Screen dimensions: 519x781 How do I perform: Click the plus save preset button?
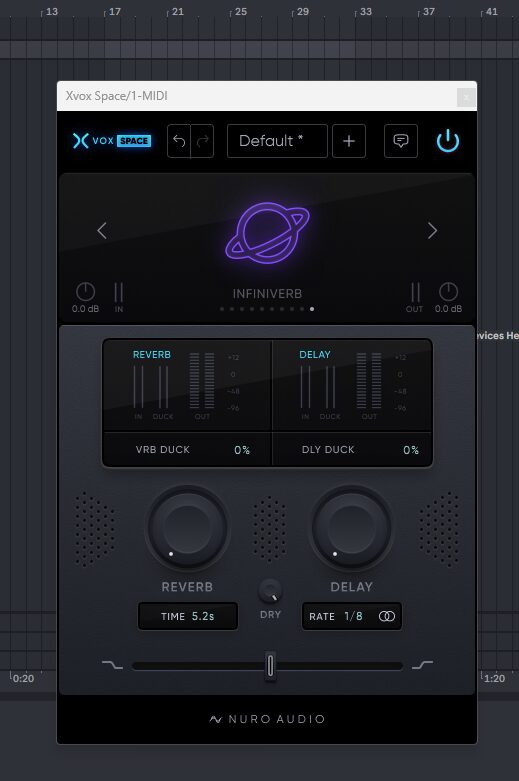pos(349,141)
